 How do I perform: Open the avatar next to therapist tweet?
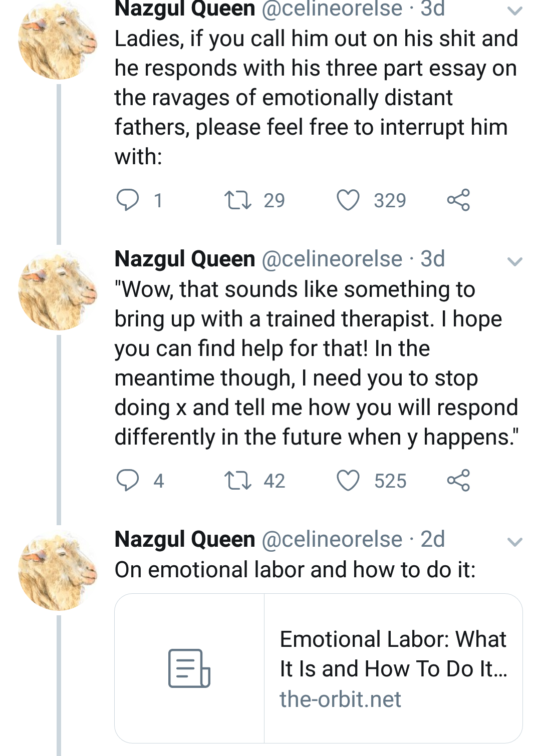point(58,291)
